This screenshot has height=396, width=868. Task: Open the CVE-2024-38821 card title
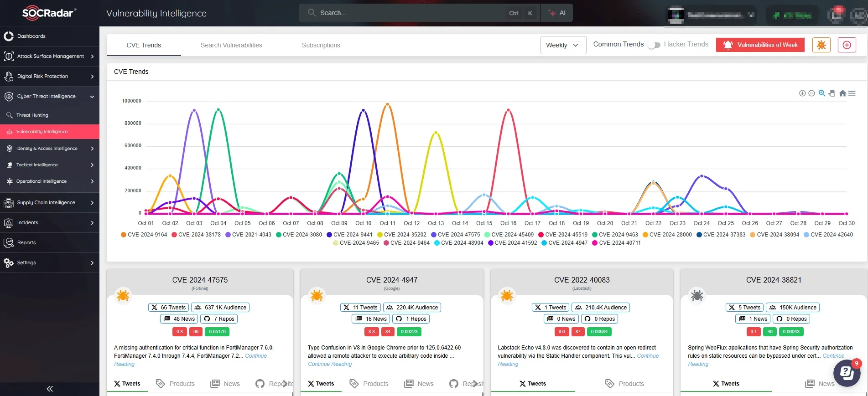coord(774,280)
